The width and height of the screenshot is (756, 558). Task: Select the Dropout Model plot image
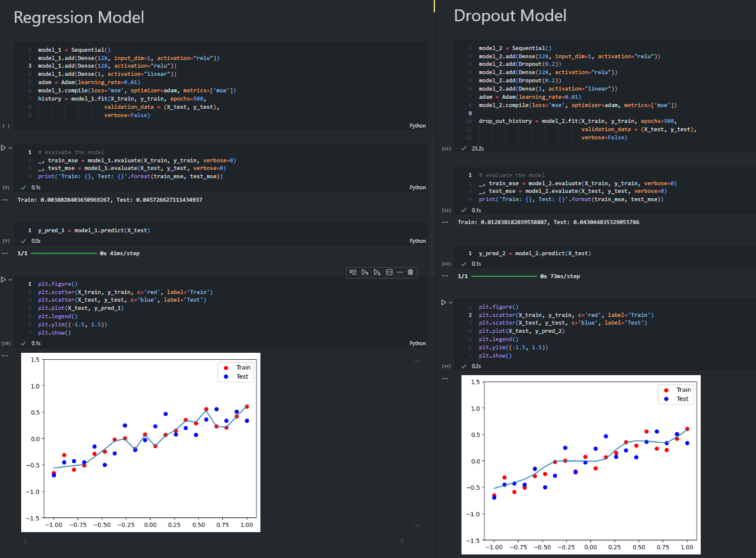click(581, 465)
